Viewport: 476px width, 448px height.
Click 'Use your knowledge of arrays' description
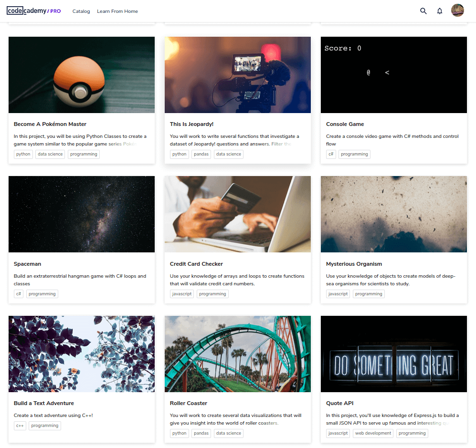click(237, 280)
